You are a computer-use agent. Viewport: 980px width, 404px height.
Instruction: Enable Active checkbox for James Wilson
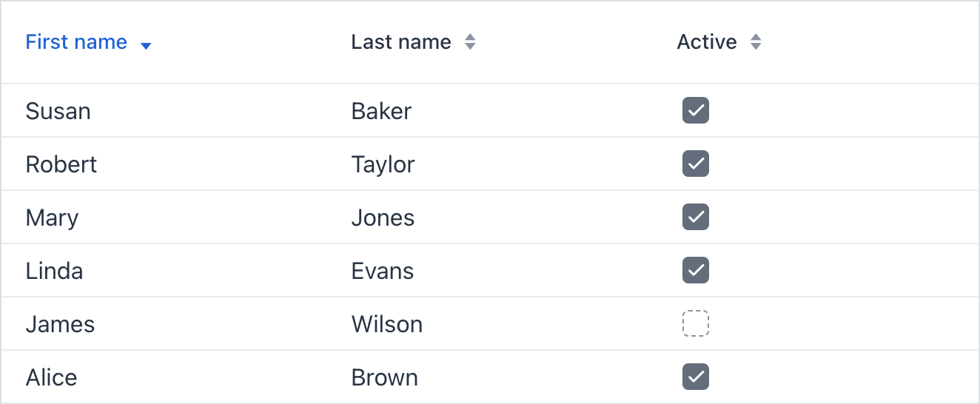[x=696, y=324]
